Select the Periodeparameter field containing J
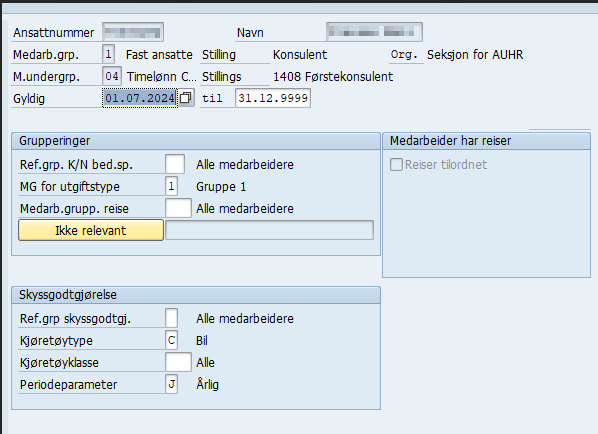Screen dimensions: 598x434 click(172, 384)
